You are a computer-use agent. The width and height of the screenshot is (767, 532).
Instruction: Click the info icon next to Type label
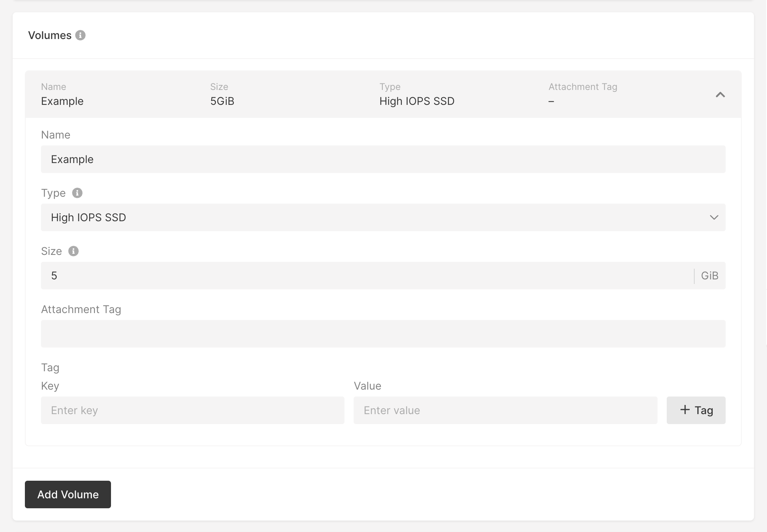pyautogui.click(x=77, y=193)
